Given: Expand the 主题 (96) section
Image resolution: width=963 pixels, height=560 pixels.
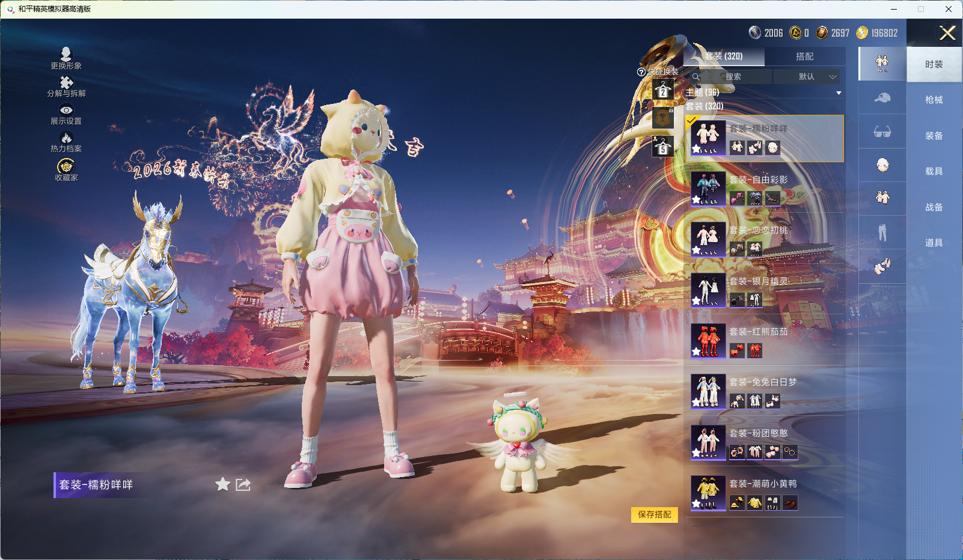Looking at the screenshot, I should (x=838, y=93).
